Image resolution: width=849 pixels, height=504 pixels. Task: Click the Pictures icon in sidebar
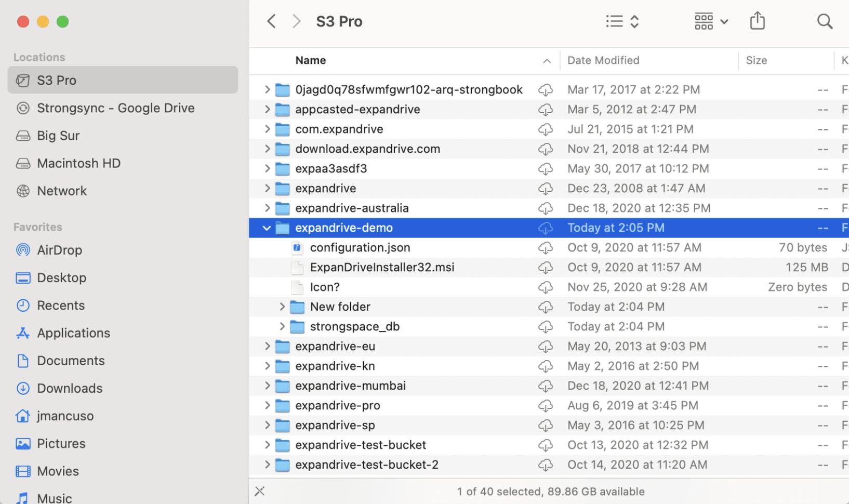[23, 443]
